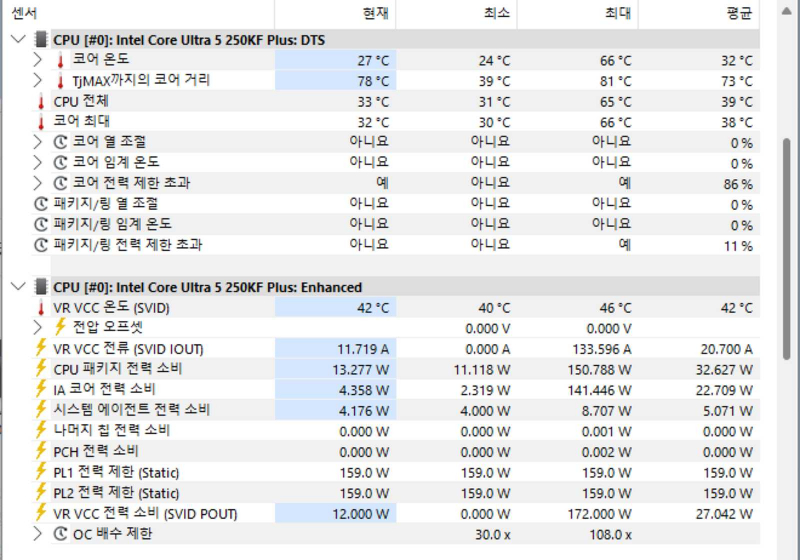
Task: Collapse the CPU Enhanced sensor group
Action: [17, 287]
